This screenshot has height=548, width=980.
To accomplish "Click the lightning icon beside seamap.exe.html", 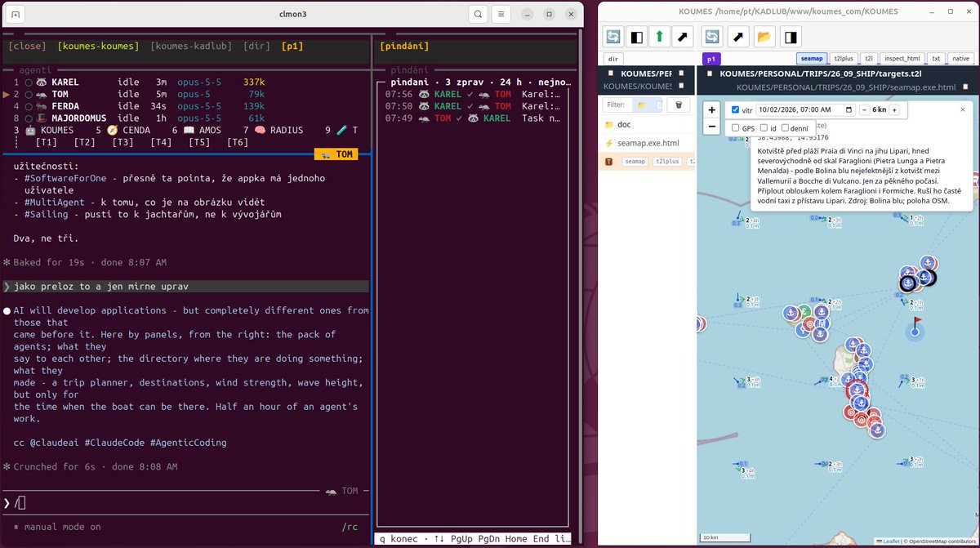I will 608,143.
